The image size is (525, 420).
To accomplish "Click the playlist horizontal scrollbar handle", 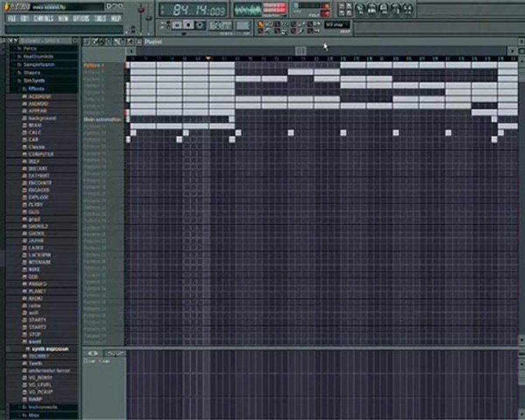I will pos(300,51).
